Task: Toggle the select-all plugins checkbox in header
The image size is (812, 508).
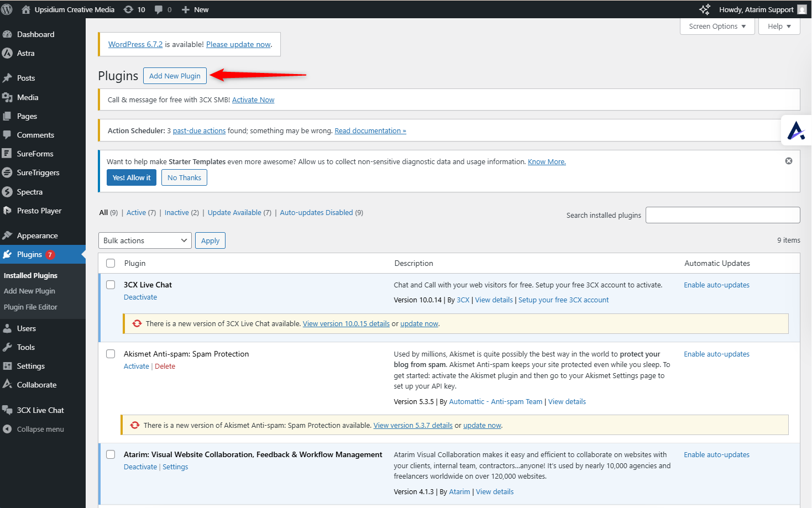Action: click(x=111, y=263)
